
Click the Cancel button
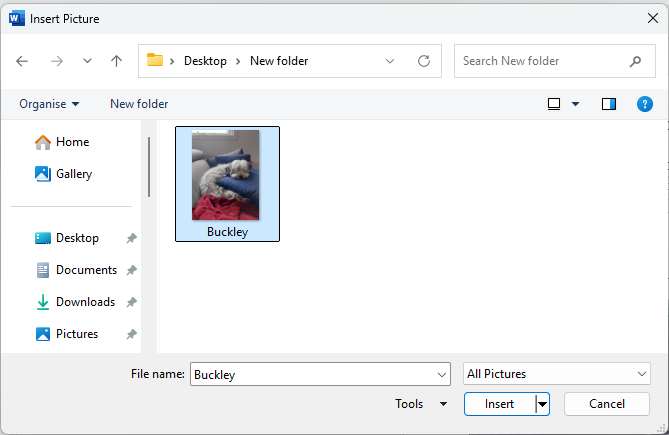click(x=607, y=404)
